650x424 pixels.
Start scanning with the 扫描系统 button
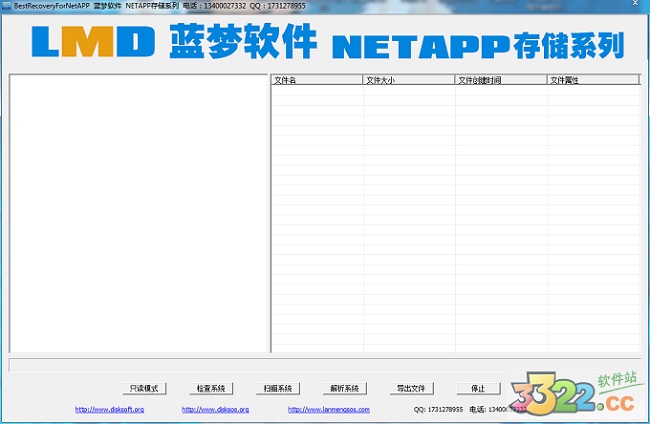click(x=278, y=388)
